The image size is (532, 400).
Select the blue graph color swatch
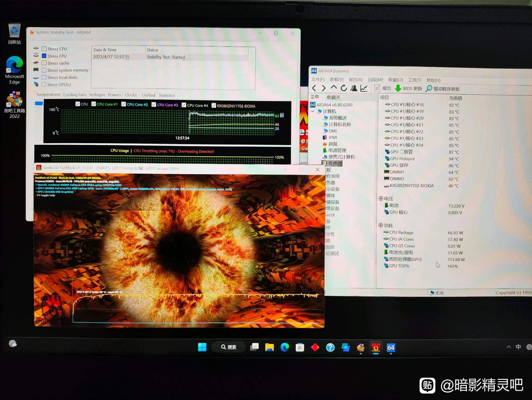[39, 103]
